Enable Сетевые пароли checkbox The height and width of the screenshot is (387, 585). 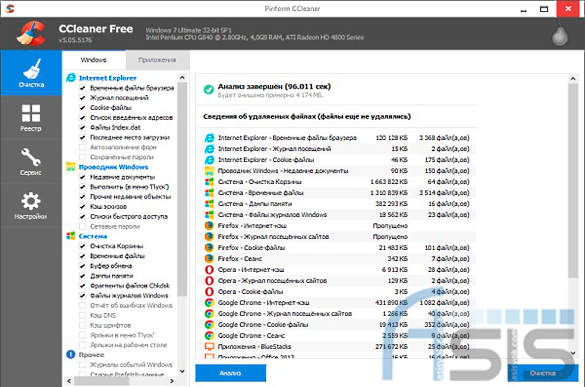82,226
